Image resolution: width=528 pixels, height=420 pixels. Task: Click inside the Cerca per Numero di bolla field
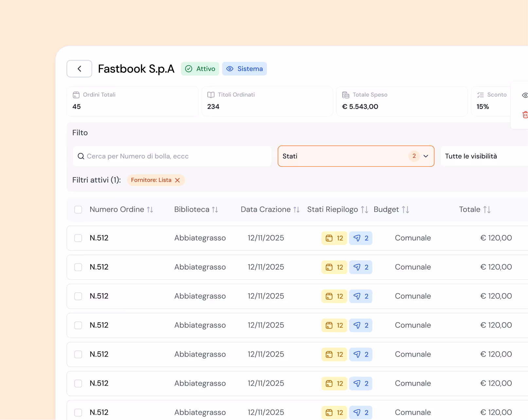tap(147, 156)
